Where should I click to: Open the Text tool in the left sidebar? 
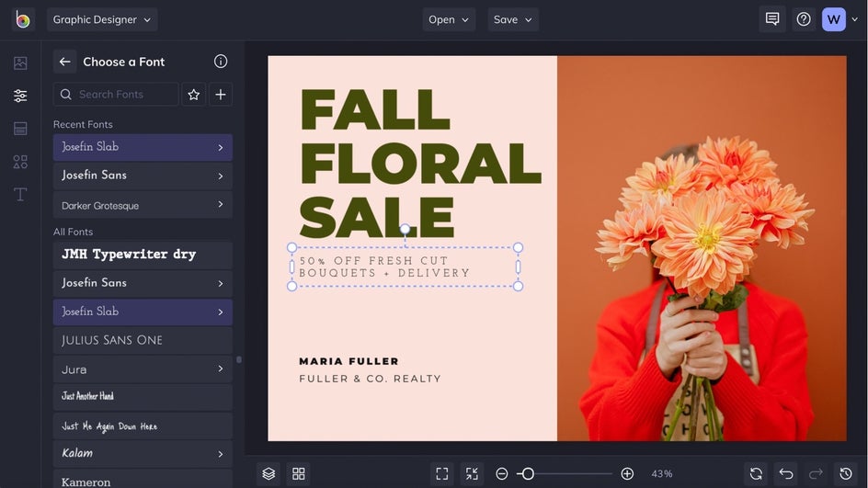pos(20,194)
